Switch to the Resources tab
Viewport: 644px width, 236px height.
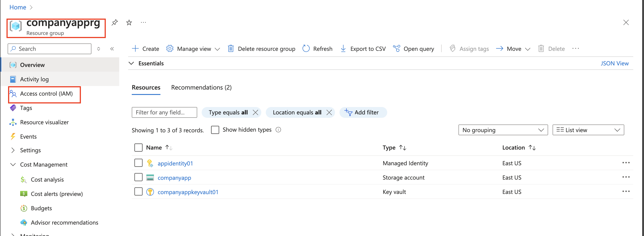(146, 87)
